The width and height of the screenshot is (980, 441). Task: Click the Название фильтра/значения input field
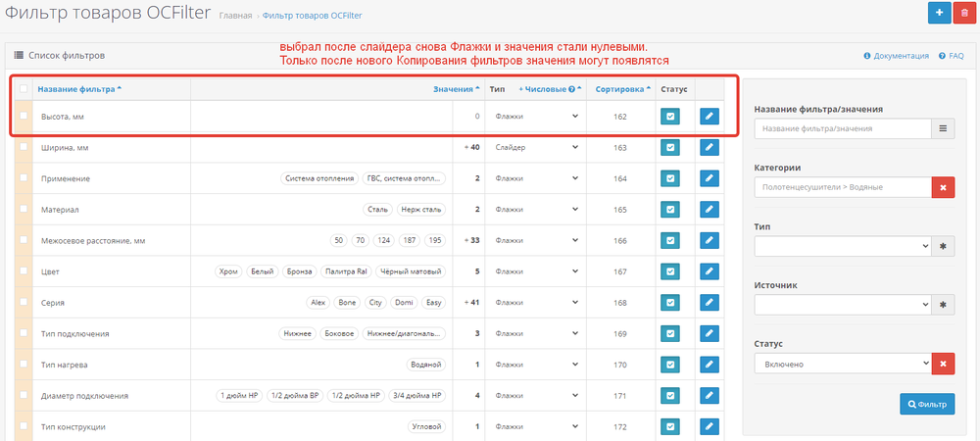(842, 128)
